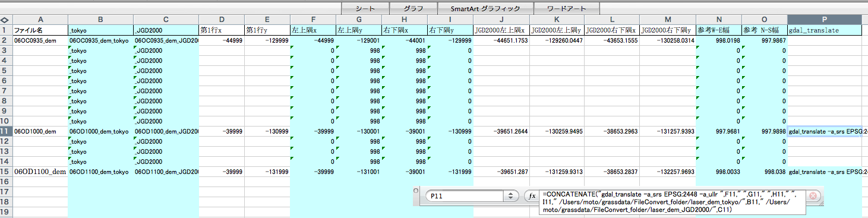868x218 pixels.
Task: Select cell with value 997.9681
Action: tap(719, 131)
